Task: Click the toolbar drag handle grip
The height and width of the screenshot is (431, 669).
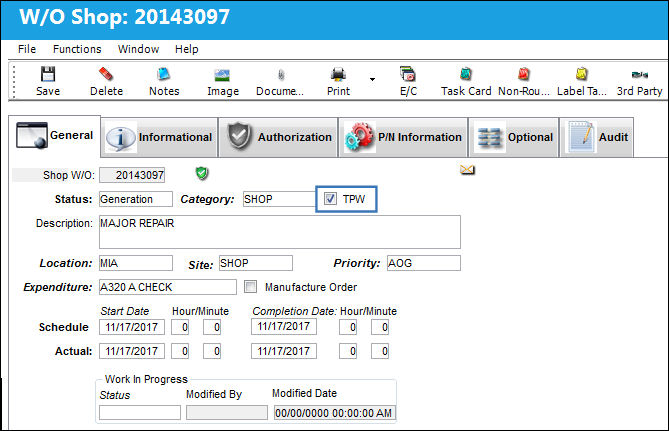Action: click(x=14, y=81)
